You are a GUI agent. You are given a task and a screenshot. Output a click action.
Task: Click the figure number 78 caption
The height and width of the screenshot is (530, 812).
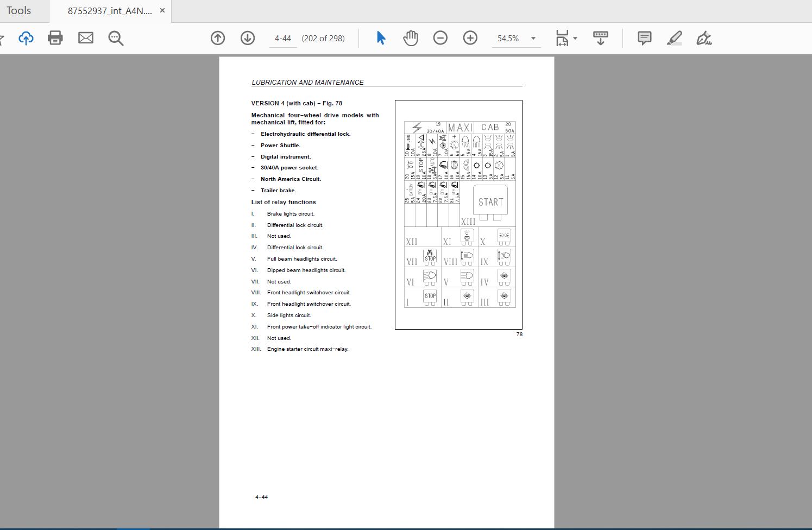519,335
